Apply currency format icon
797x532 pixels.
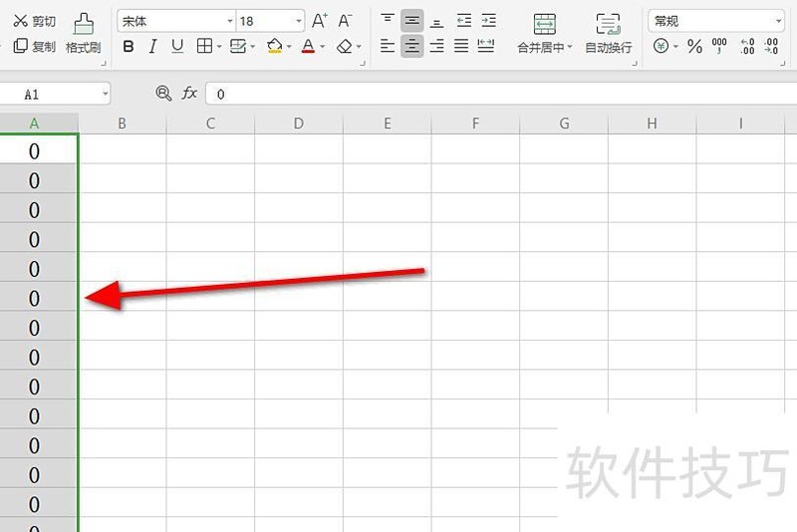pyautogui.click(x=661, y=46)
